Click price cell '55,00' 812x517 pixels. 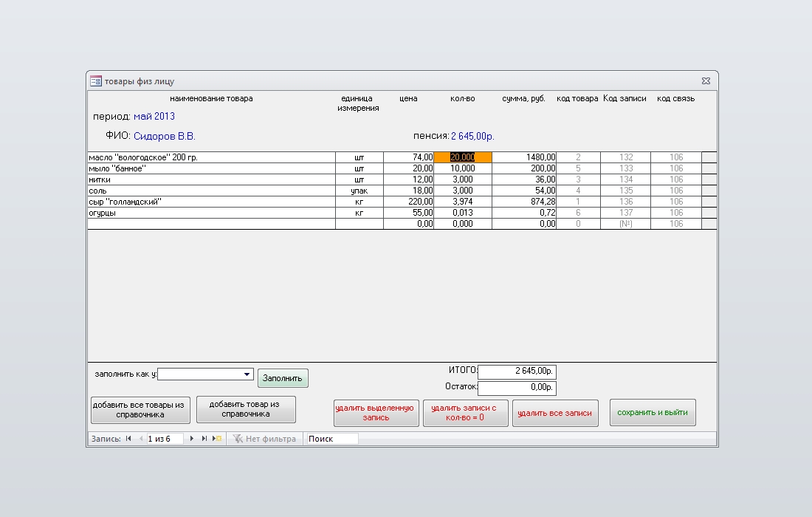tap(409, 213)
